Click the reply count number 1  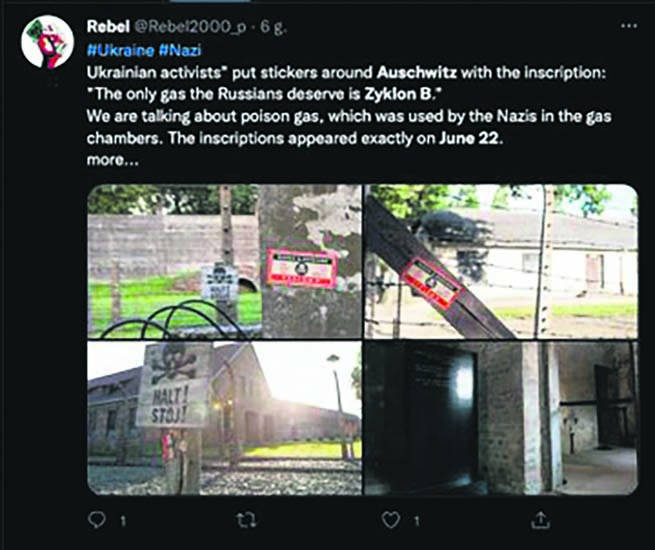pos(123,521)
